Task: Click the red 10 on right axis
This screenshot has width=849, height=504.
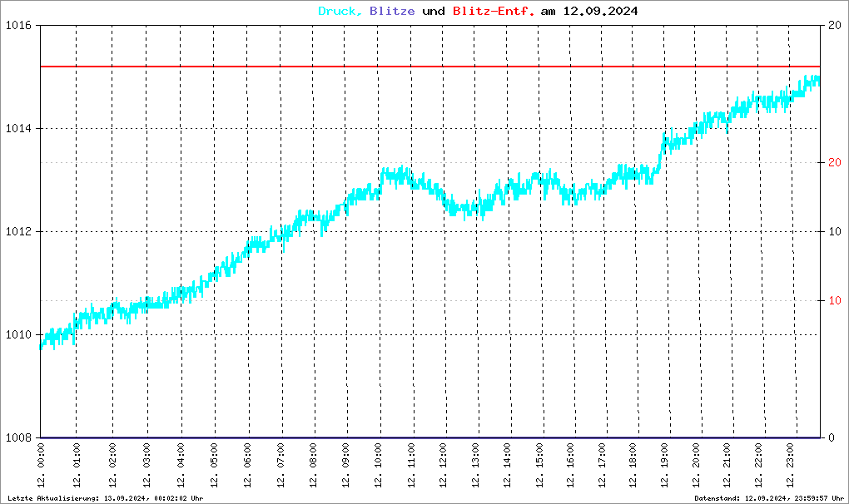Action: tap(835, 301)
